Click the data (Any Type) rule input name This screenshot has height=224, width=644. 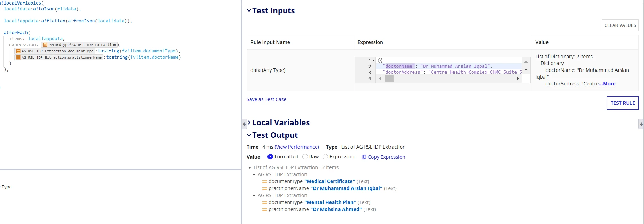pyautogui.click(x=268, y=70)
